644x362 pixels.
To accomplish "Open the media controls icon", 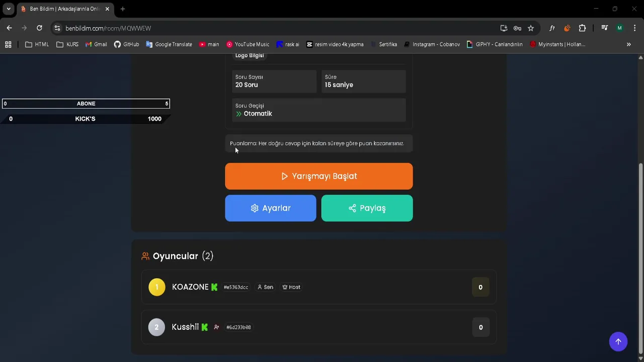I will tap(604, 28).
